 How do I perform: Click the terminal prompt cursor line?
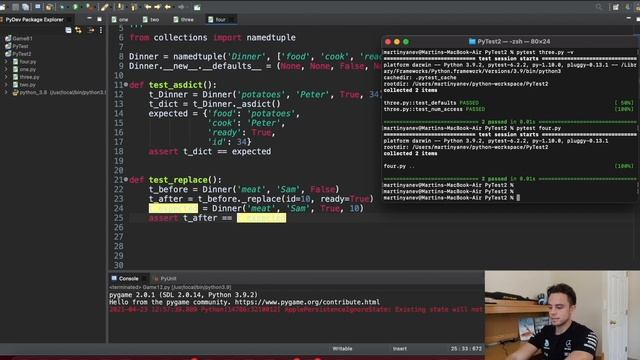tap(452, 198)
